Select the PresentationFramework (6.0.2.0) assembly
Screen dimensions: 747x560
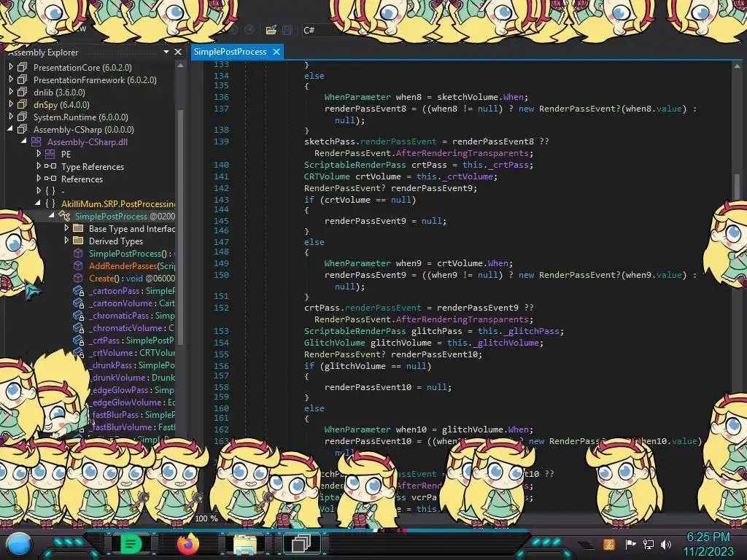pyautogui.click(x=95, y=80)
